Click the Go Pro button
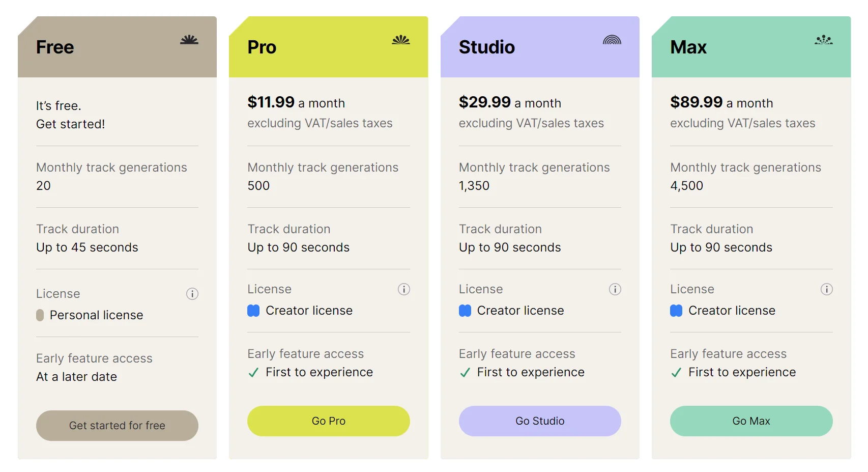868x472 pixels. coord(329,421)
